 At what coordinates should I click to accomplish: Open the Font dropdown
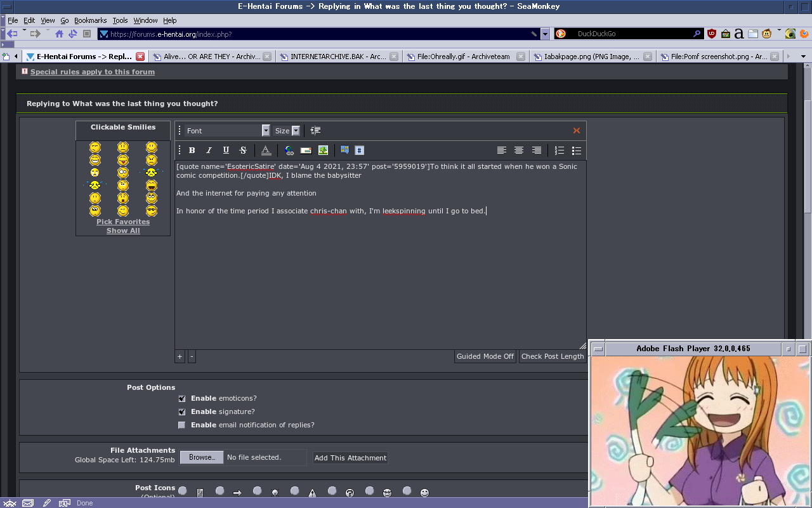[228, 131]
